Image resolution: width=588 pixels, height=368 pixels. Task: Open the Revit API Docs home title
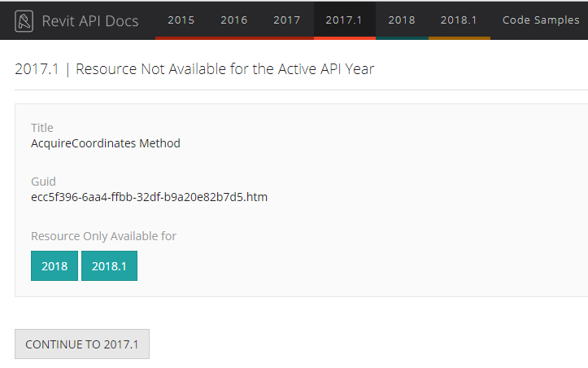coord(89,21)
